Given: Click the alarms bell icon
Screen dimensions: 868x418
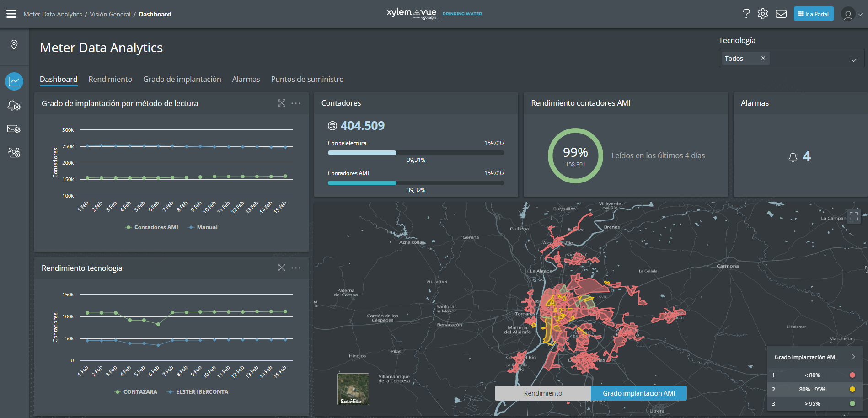Looking at the screenshot, I should 793,157.
